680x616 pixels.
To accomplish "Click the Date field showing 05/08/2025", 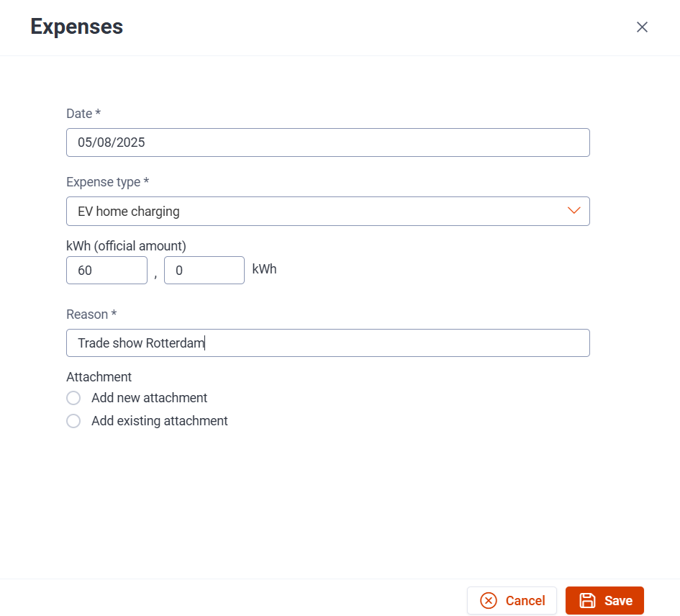I will tap(328, 142).
